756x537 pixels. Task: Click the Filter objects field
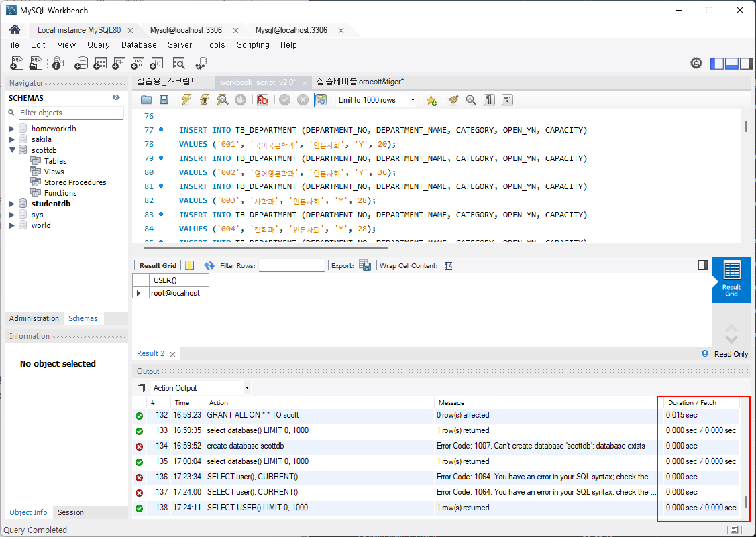[x=71, y=113]
